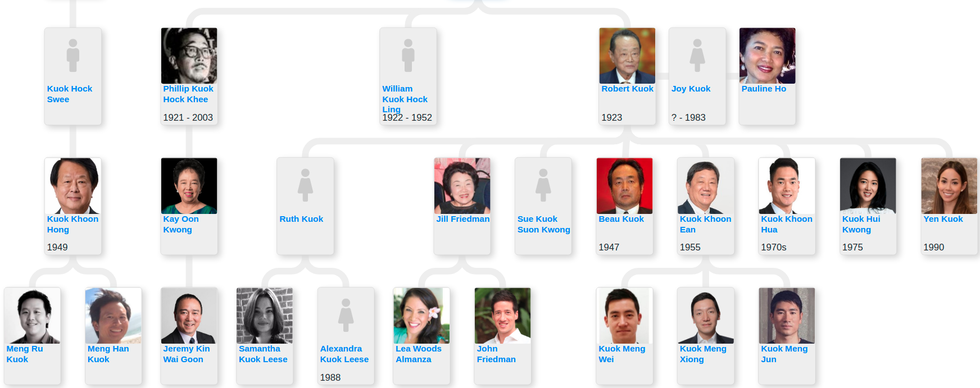
Task: Click the birth year 1949 under Kuok Khoon Hong
Action: click(x=57, y=247)
